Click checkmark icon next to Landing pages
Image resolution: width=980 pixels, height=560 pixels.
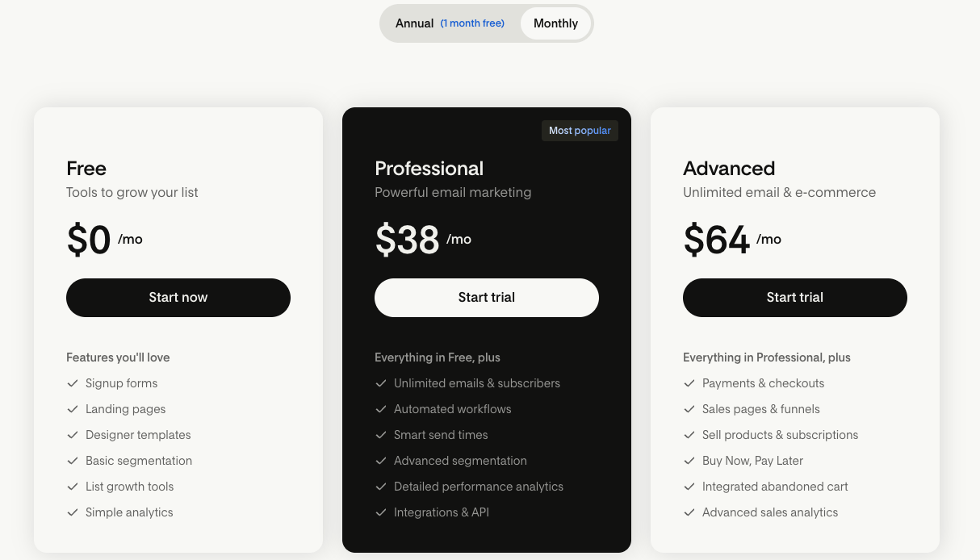tap(73, 409)
